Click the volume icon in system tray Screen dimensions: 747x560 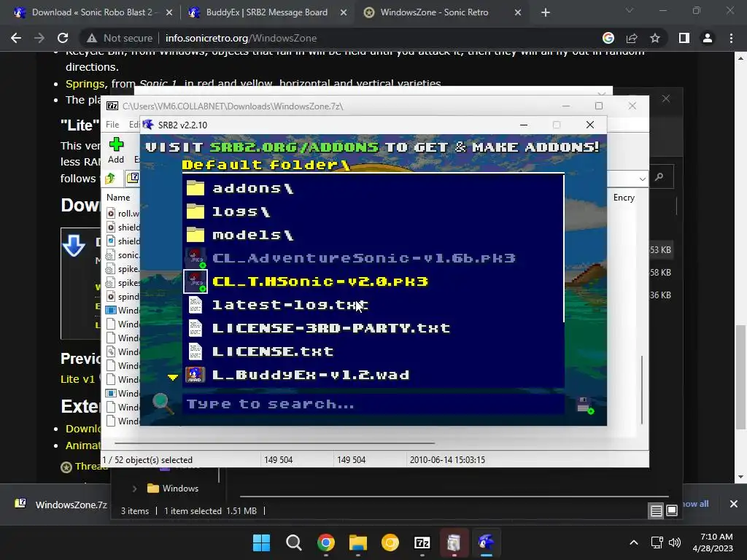(x=675, y=542)
